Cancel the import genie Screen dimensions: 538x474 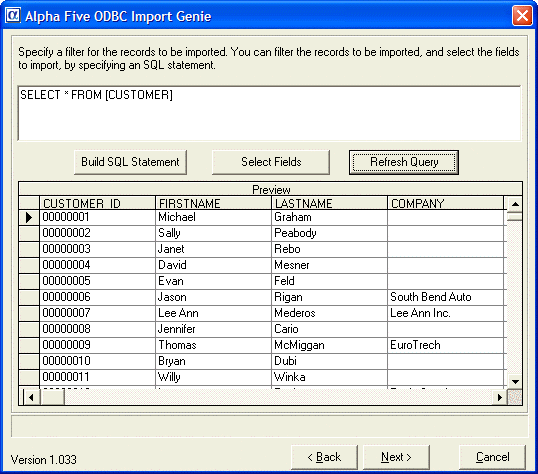coord(492,457)
